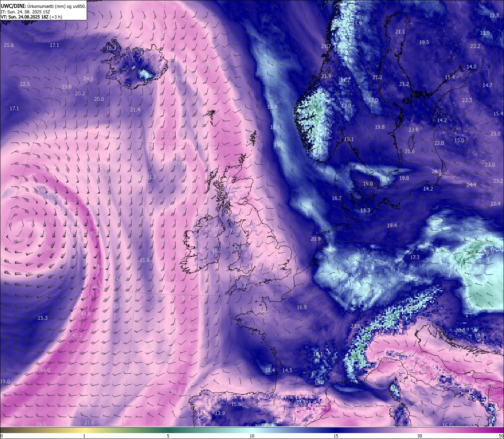Click the 20.0 value south of Iceland
The image size is (504, 439).
pyautogui.click(x=99, y=99)
